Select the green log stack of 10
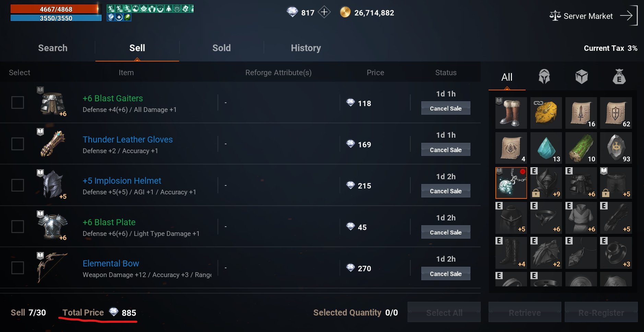 (x=581, y=148)
